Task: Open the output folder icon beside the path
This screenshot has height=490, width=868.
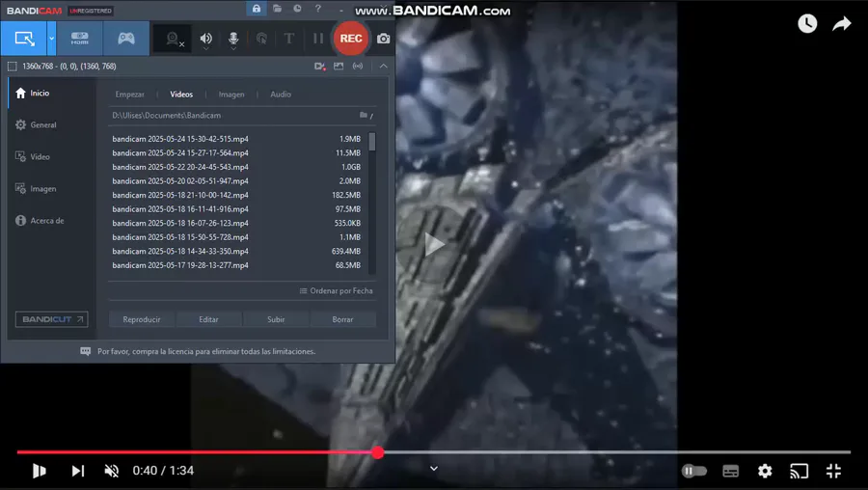Action: pyautogui.click(x=364, y=115)
